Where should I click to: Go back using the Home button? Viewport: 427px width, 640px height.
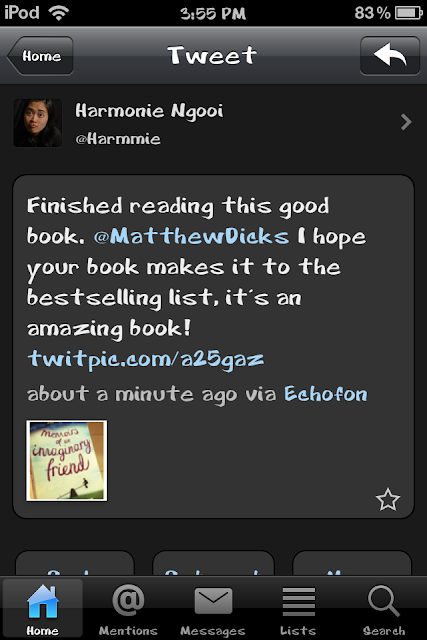[40, 56]
